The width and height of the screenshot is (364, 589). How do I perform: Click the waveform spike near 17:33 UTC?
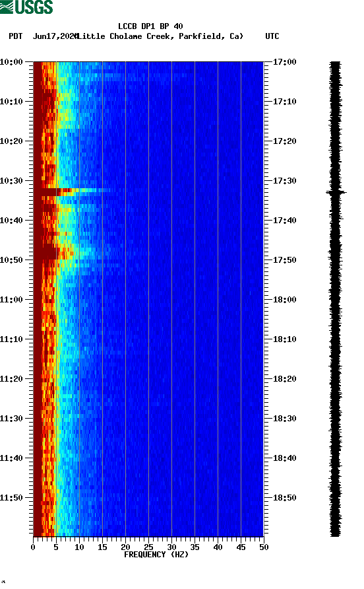(336, 192)
